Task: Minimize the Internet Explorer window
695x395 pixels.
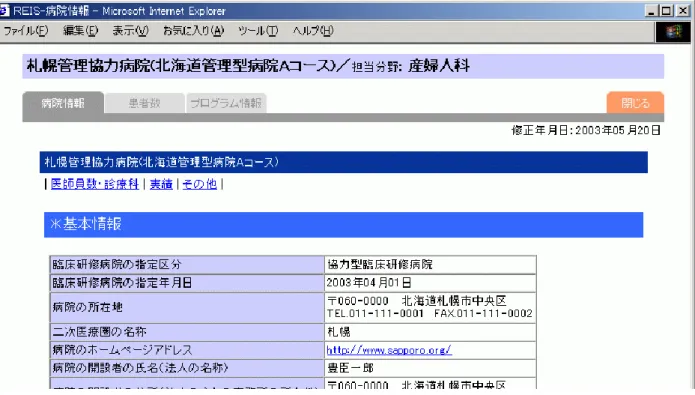Action: coord(651,11)
